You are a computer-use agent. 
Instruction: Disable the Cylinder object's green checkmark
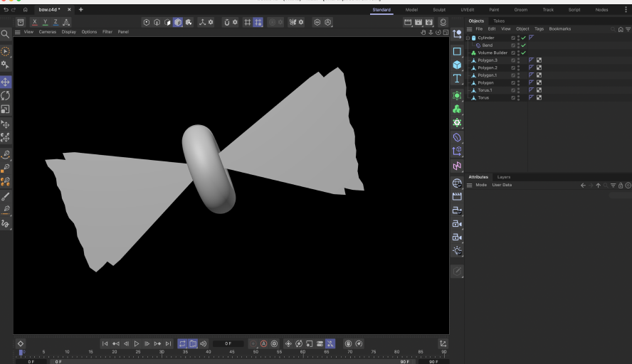click(x=524, y=38)
